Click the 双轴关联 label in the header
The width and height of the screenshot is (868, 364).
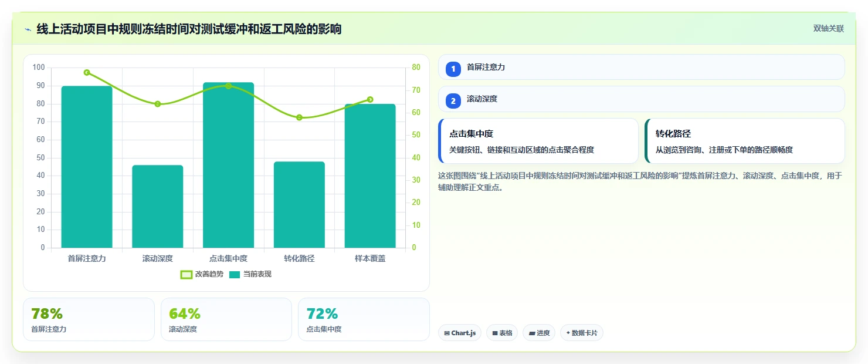(828, 29)
